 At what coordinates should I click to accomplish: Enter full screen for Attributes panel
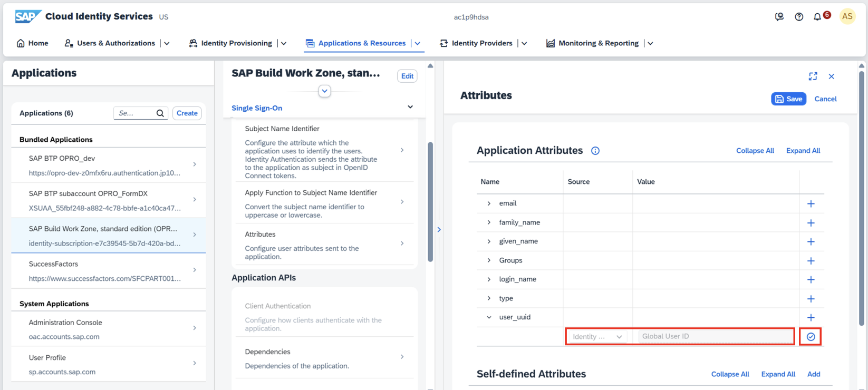(813, 76)
